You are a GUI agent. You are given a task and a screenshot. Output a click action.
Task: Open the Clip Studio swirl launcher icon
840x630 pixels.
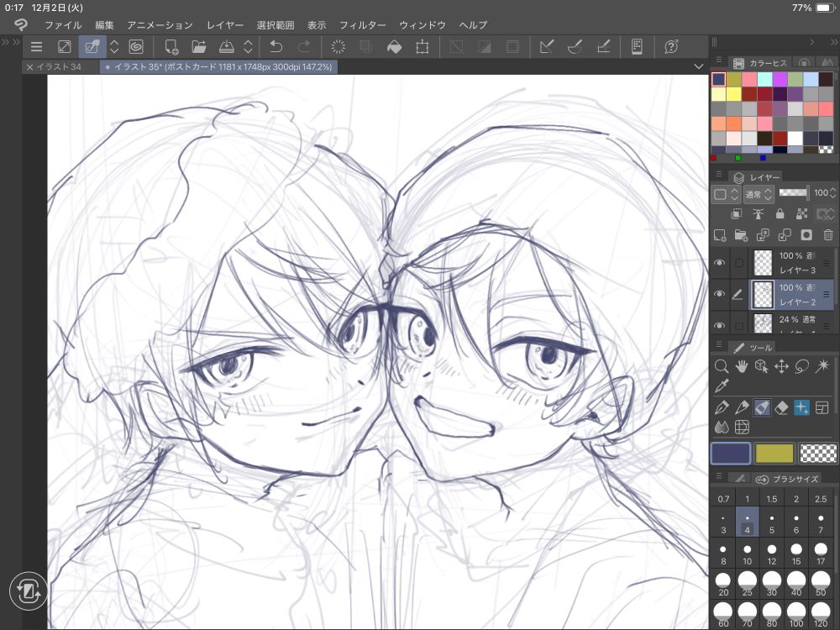tap(136, 47)
